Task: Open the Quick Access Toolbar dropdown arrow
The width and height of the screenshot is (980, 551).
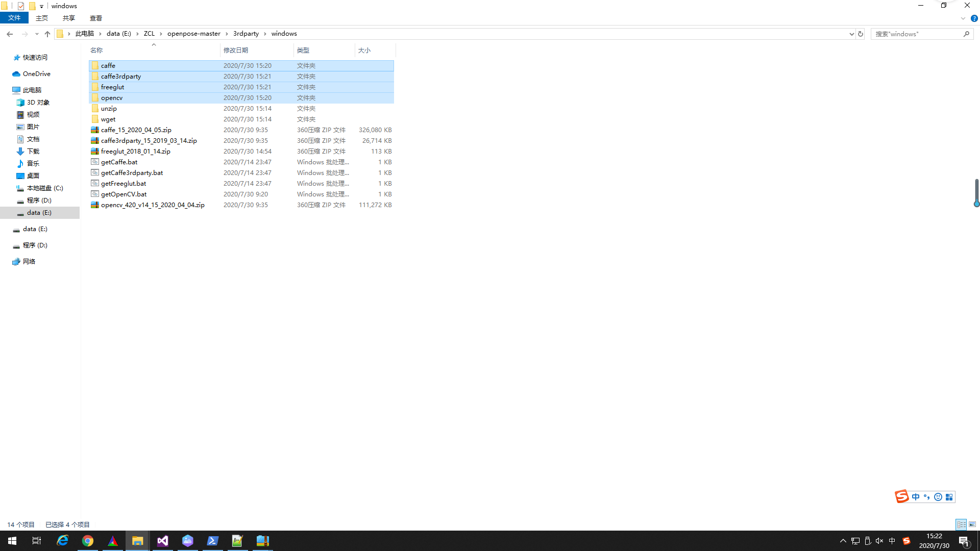Action: click(x=41, y=6)
